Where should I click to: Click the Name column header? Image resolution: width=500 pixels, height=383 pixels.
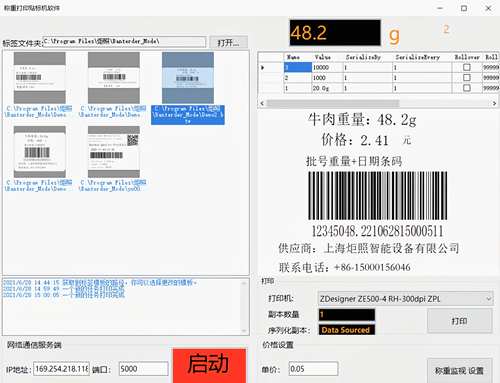click(x=297, y=57)
